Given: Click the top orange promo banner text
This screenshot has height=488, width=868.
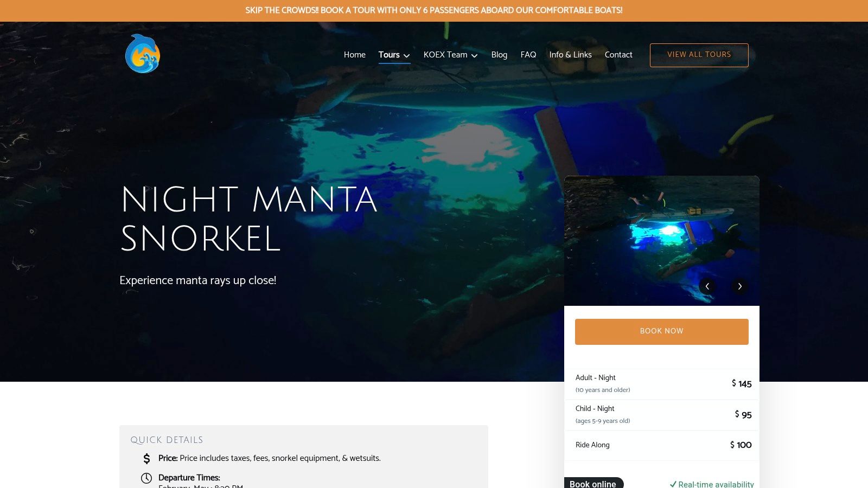Looking at the screenshot, I should (434, 10).
